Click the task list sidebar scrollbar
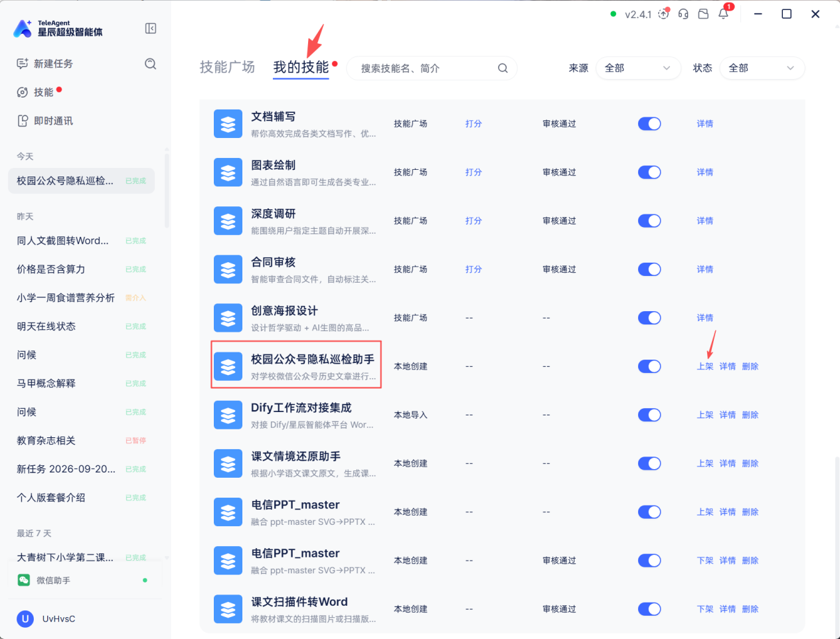The image size is (840, 639). pos(167,189)
